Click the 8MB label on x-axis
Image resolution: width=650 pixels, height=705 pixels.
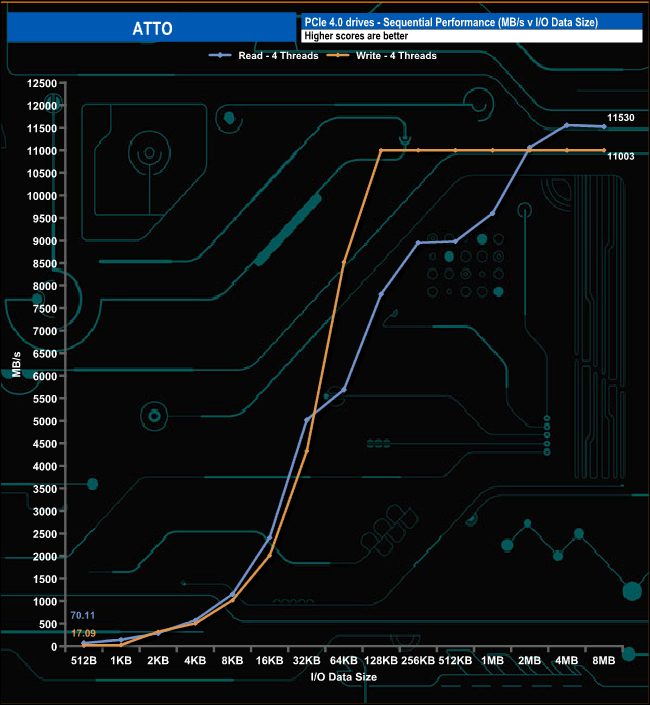click(x=604, y=661)
